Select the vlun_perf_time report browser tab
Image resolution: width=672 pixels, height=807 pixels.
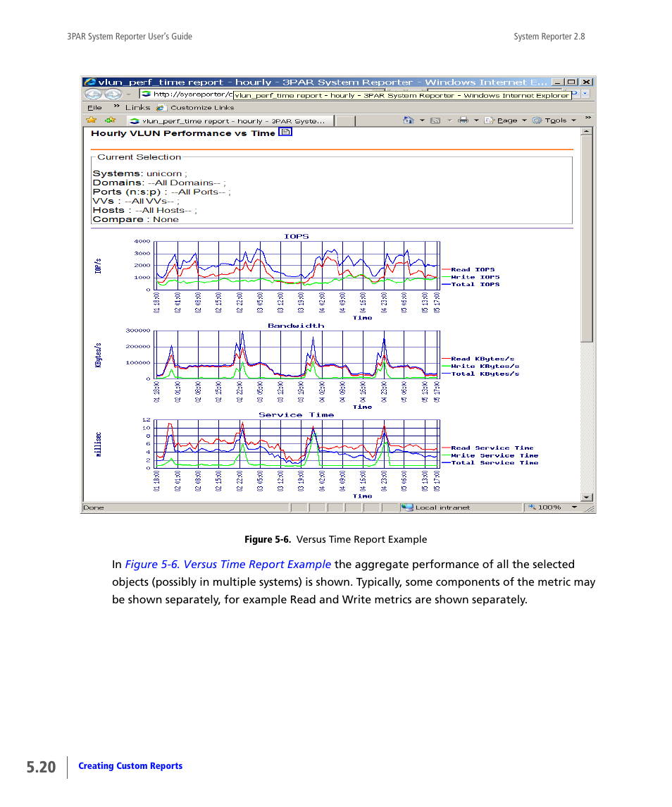pyautogui.click(x=230, y=121)
